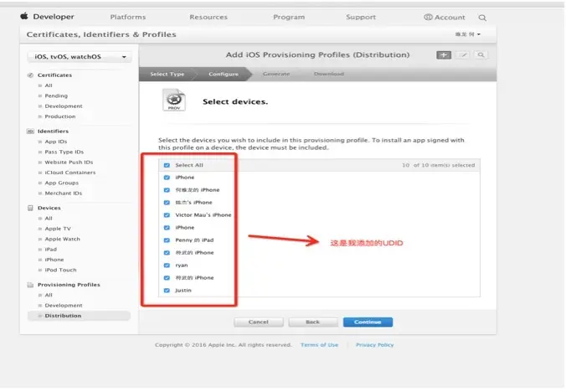Click the Provisioning Profiles folder icon
Screen dimensions: 566x392
tap(30, 285)
